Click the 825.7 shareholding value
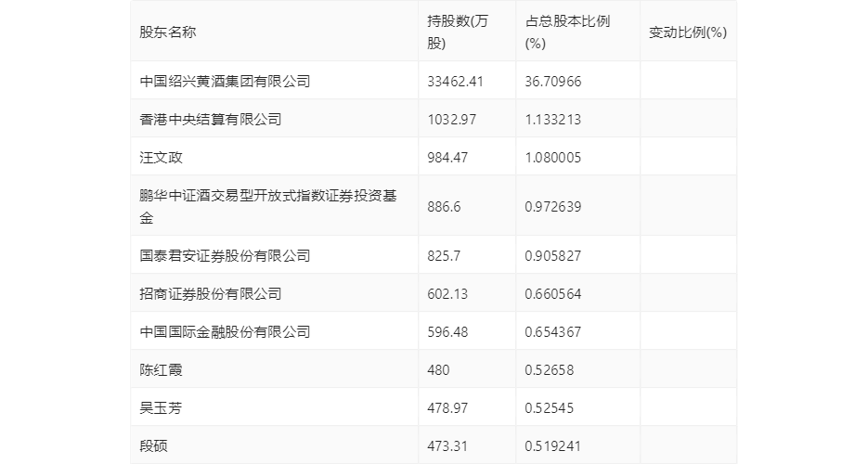Screen dimensions: 868x464 click(x=444, y=256)
